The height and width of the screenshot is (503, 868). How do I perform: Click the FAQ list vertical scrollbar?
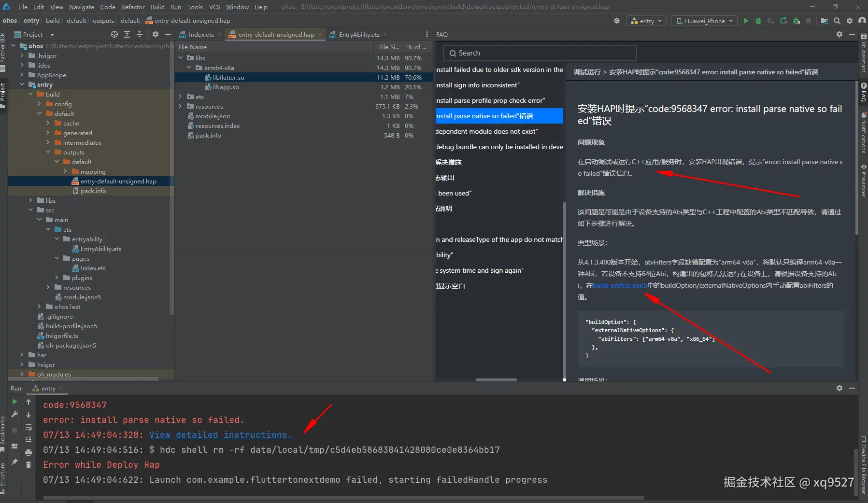point(565,290)
